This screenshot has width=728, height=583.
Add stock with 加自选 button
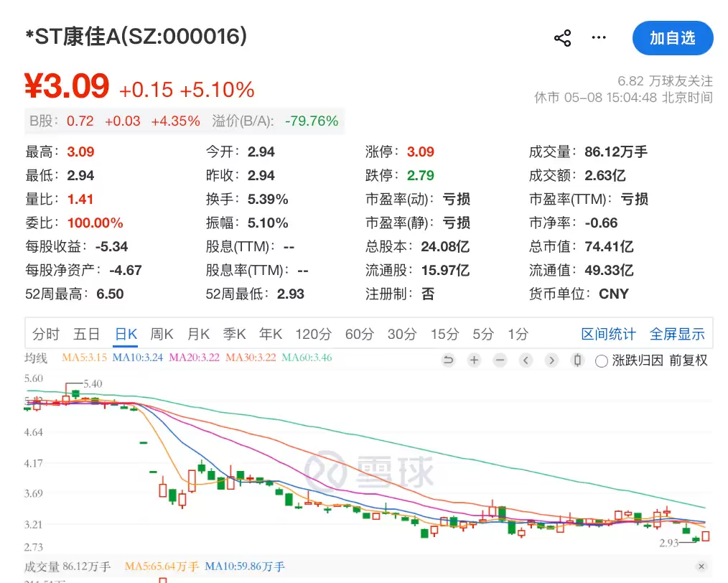673,38
